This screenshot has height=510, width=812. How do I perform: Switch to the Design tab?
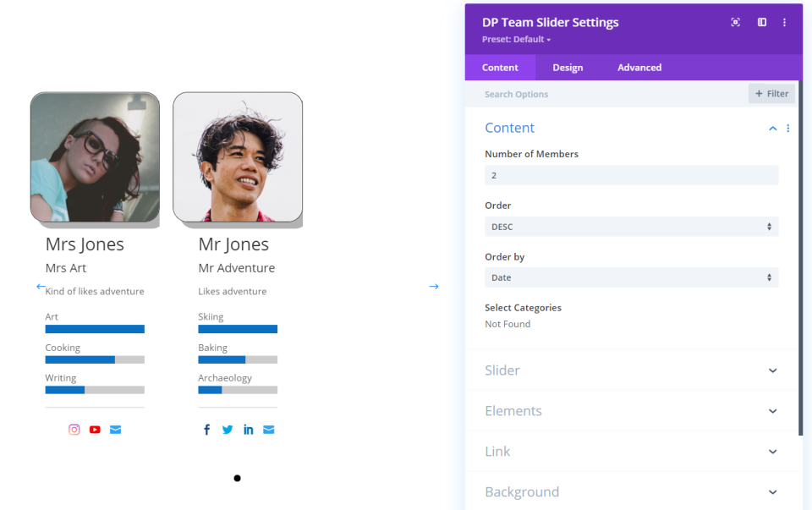coord(568,68)
